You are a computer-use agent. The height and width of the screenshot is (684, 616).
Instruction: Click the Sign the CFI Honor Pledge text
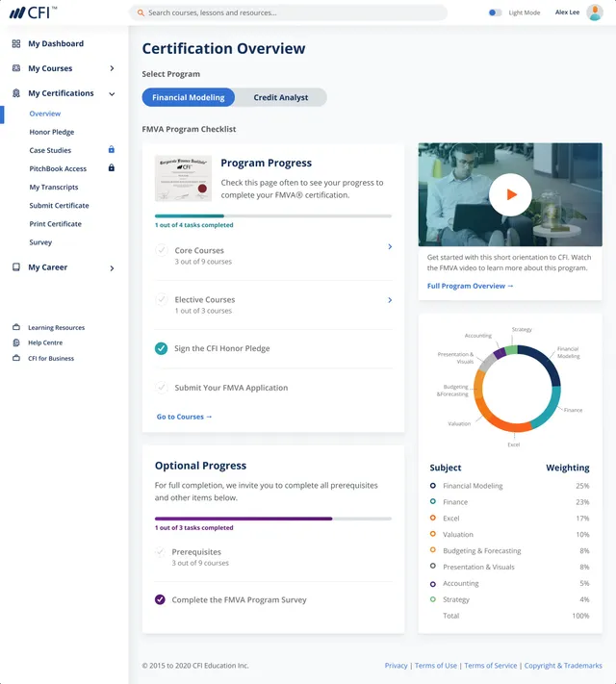[221, 348]
